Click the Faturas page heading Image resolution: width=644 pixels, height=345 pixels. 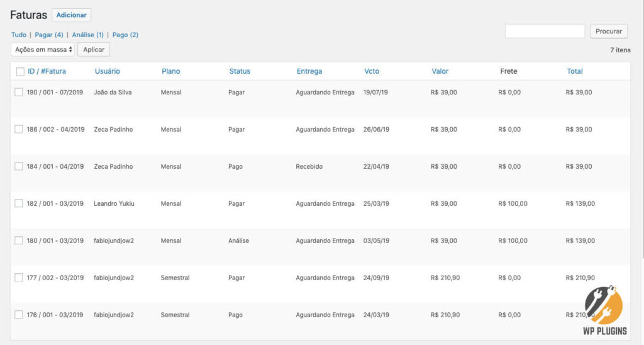pos(29,15)
